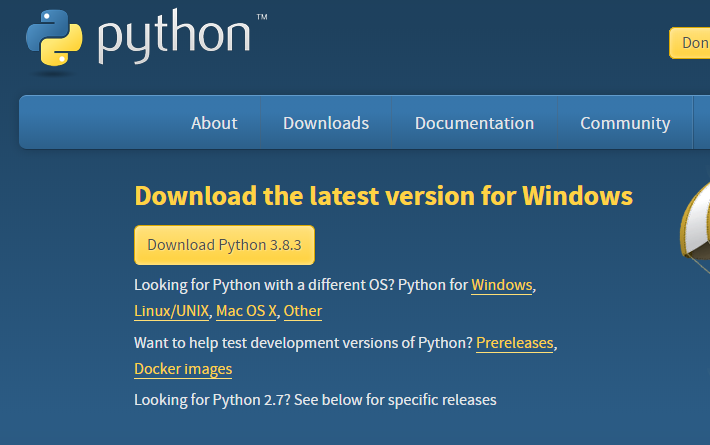Click 'Looking for Python with a different OS?' text
Image resolution: width=710 pixels, height=445 pixels.
[265, 285]
